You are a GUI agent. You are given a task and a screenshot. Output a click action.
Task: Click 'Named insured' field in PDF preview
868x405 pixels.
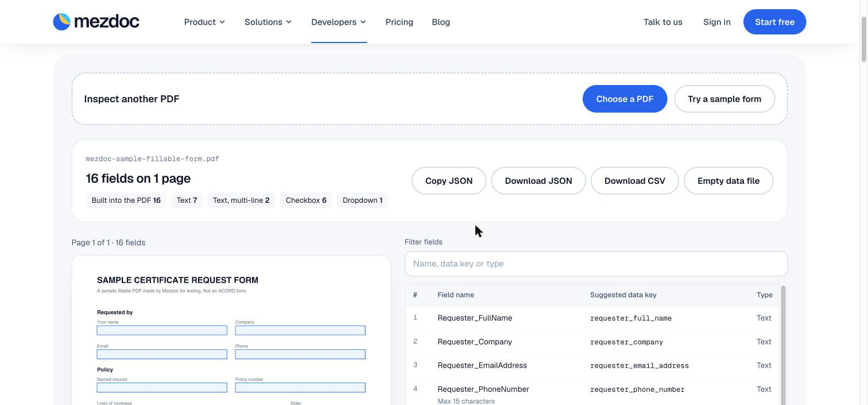[162, 388]
